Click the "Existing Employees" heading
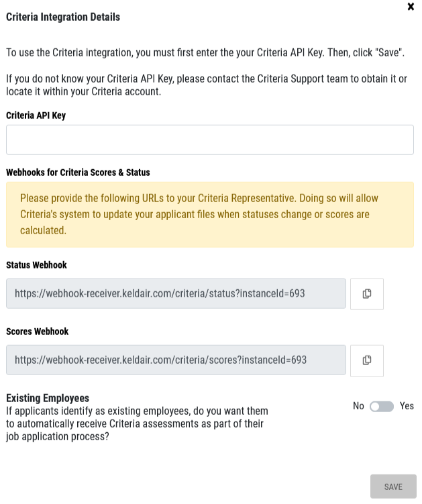422x504 pixels. (48, 398)
